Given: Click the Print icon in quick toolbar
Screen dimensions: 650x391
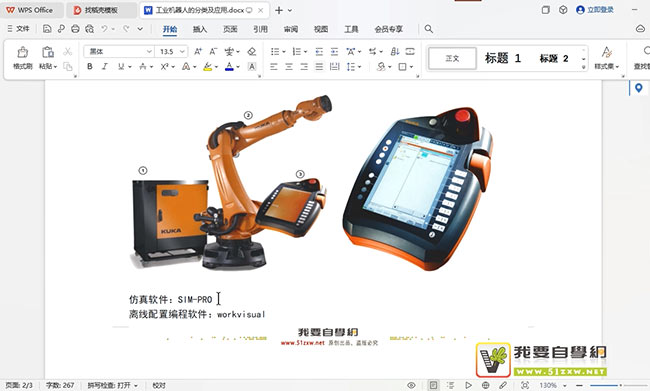Looking at the screenshot, I should 75,29.
